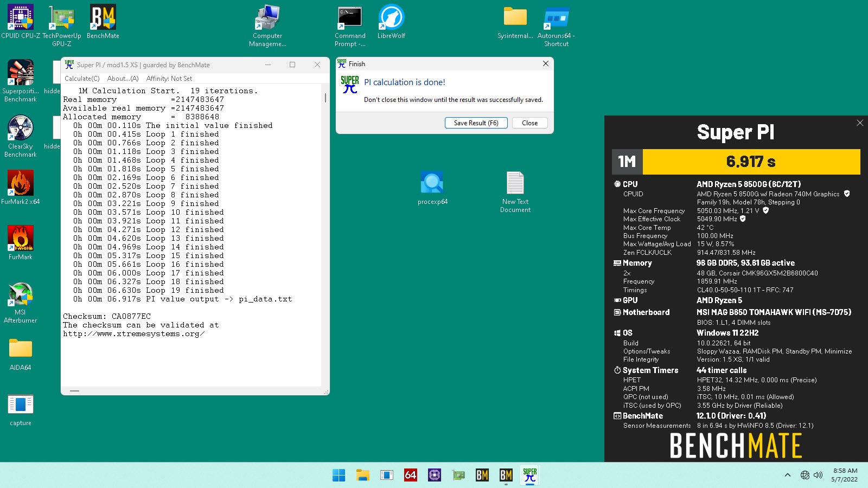Screen dimensions: 868x488
Task: Open the Windows Start button
Action: tap(339, 475)
